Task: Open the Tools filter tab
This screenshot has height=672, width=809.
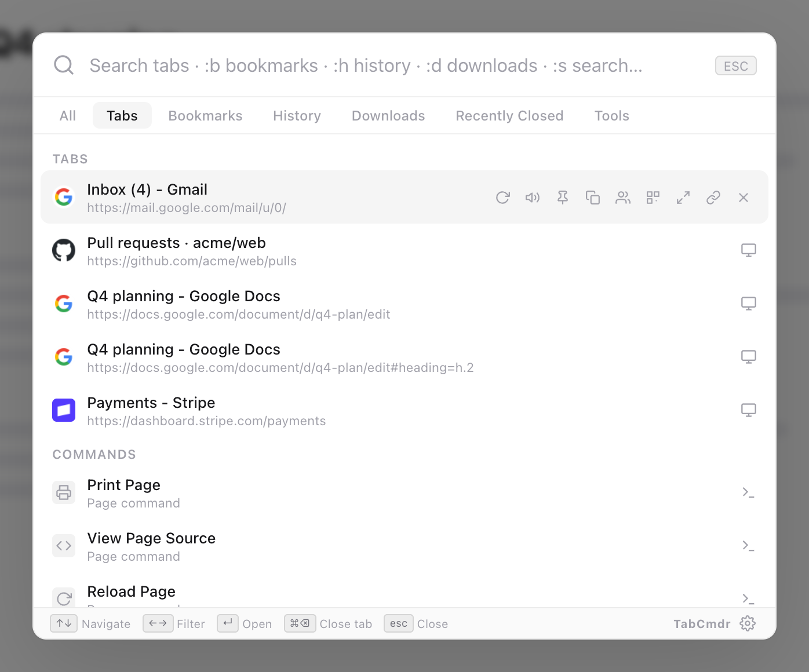Action: point(612,116)
